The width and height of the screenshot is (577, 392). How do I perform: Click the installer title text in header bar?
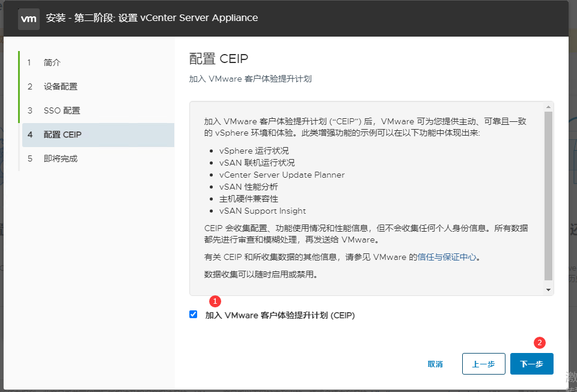pos(152,18)
